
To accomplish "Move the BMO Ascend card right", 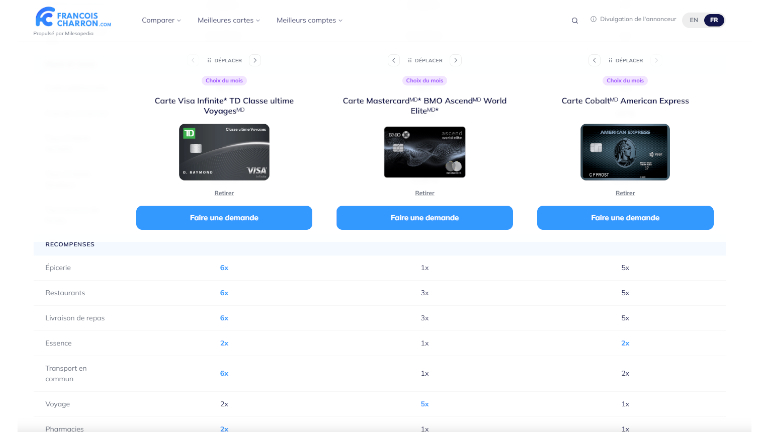I will (x=456, y=60).
